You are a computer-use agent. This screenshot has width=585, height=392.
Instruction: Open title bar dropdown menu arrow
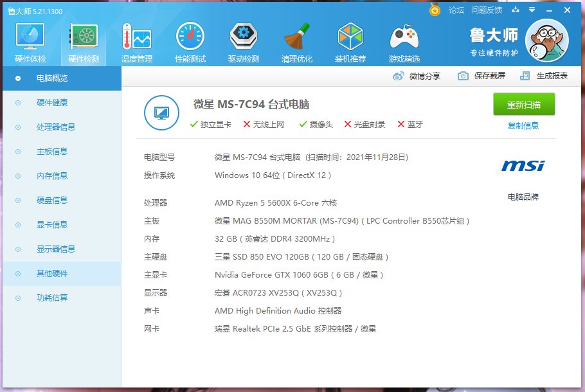click(x=532, y=10)
